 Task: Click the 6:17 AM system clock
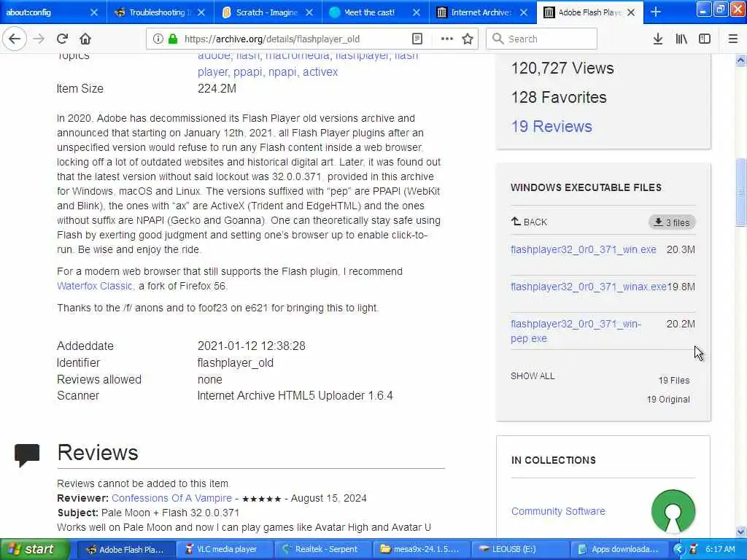(720, 549)
